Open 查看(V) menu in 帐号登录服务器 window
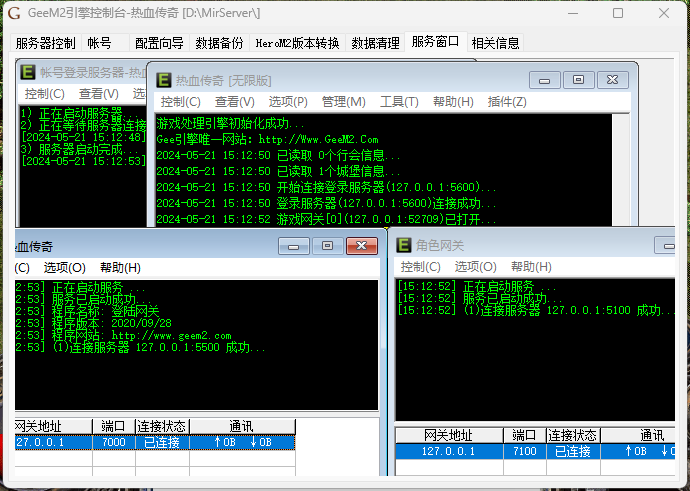Image resolution: width=690 pixels, height=491 pixels. click(99, 94)
